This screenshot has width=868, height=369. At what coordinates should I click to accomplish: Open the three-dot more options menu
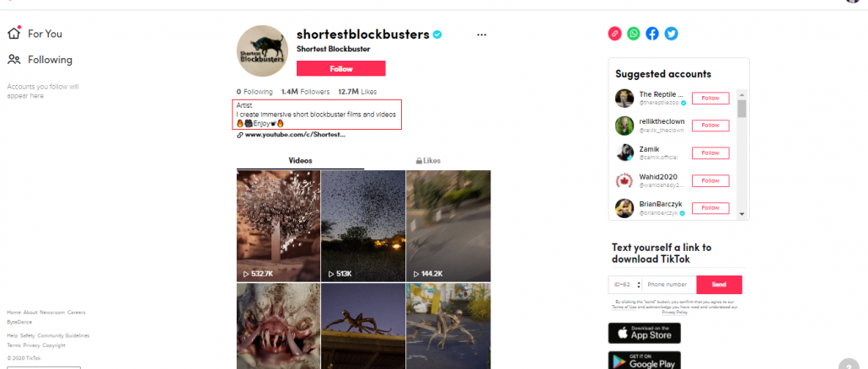point(481,35)
